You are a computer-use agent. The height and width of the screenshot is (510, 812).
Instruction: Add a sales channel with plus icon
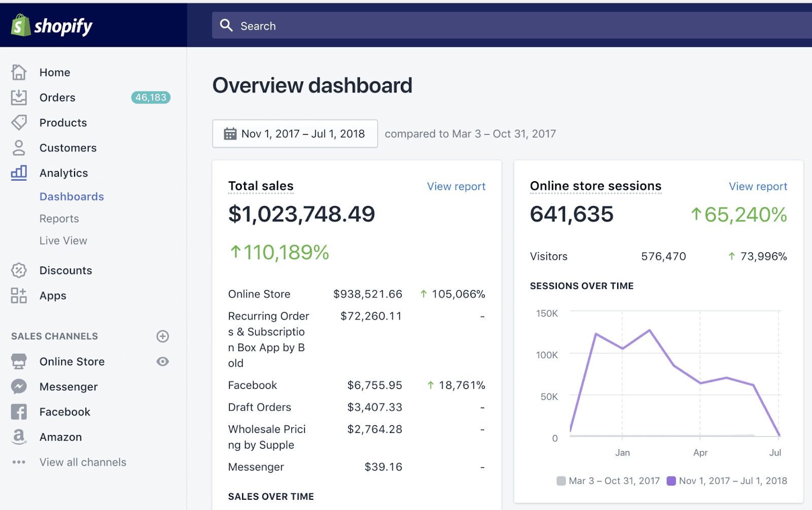[x=162, y=336]
